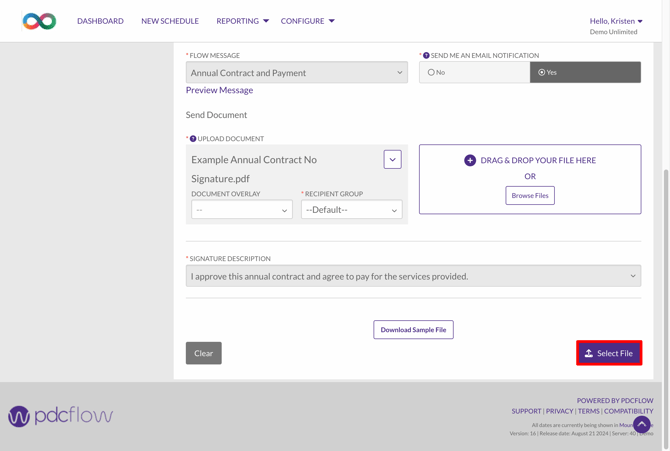Image resolution: width=670 pixels, height=451 pixels.
Task: Open the Recipient Group dropdown
Action: click(352, 210)
